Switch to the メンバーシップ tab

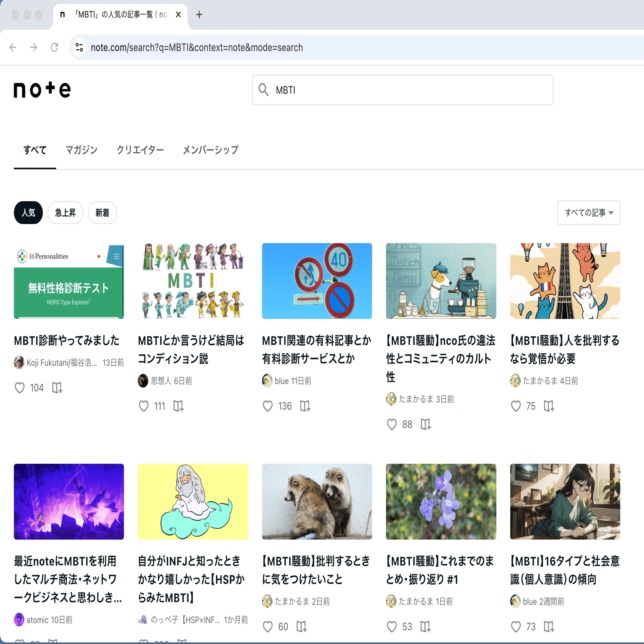click(211, 150)
